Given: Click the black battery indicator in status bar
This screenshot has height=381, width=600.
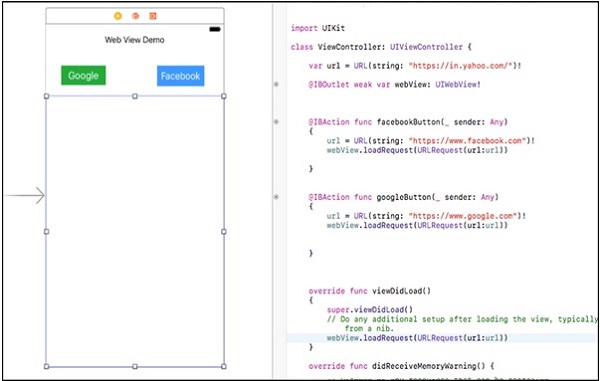Looking at the screenshot, I should pyautogui.click(x=215, y=29).
